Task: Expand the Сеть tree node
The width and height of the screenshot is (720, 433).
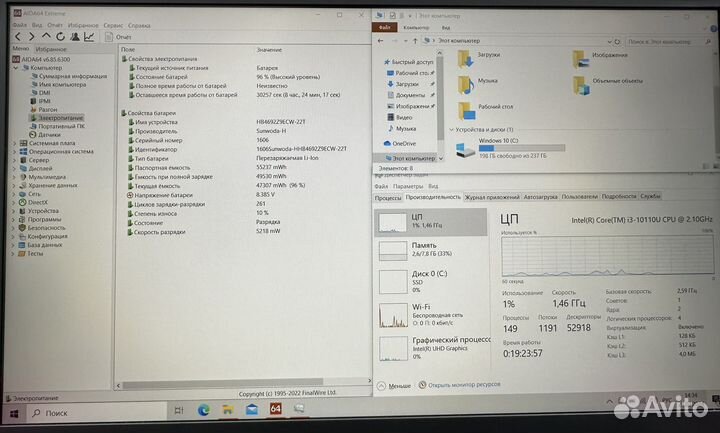Action: coord(13,194)
